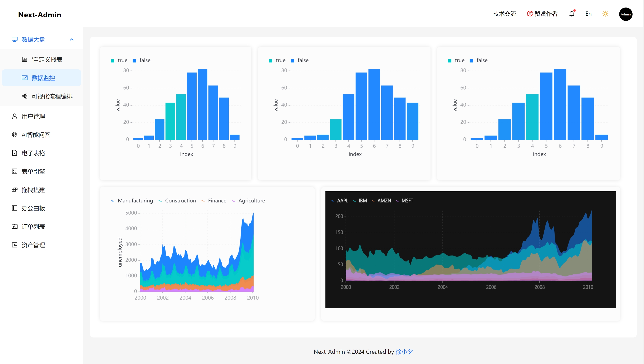Image resolution: width=644 pixels, height=364 pixels.
Task: Click the 资产管理 asset icon
Action: pos(15,245)
